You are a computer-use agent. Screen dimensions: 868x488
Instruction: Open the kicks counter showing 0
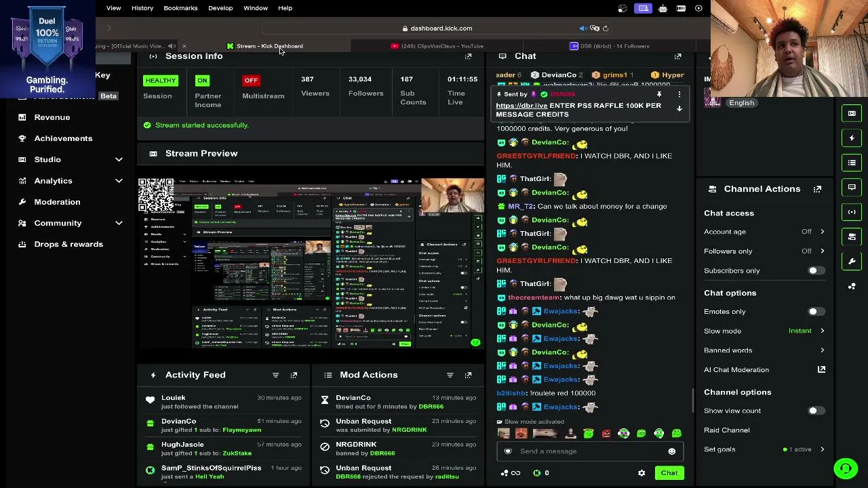(x=541, y=473)
